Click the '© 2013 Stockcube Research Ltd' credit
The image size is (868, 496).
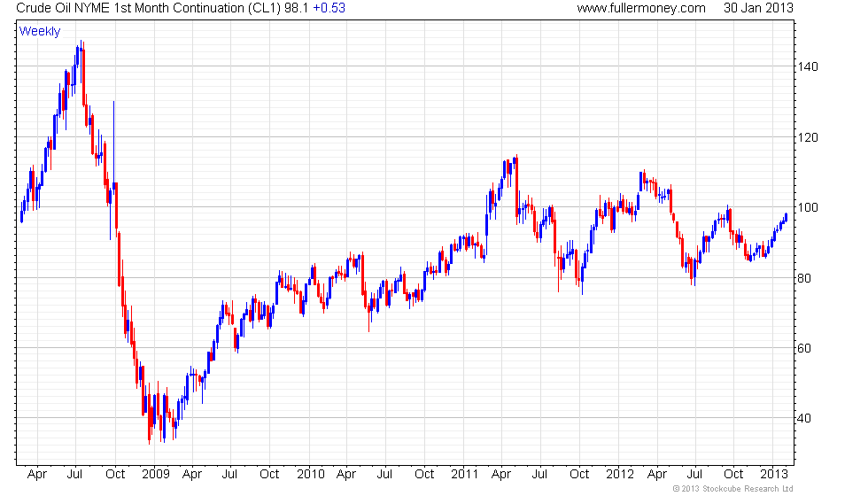[733, 489]
